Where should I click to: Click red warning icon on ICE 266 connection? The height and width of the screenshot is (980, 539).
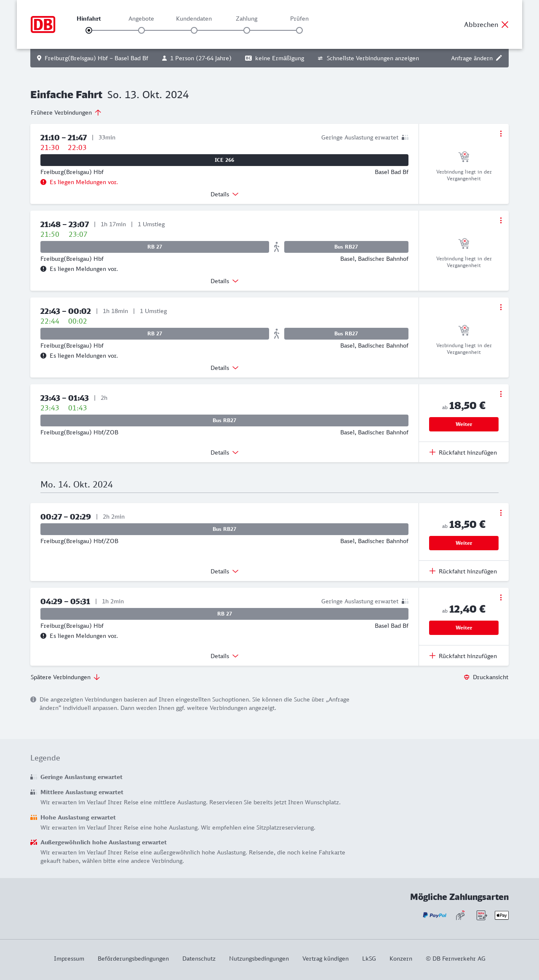pyautogui.click(x=43, y=182)
